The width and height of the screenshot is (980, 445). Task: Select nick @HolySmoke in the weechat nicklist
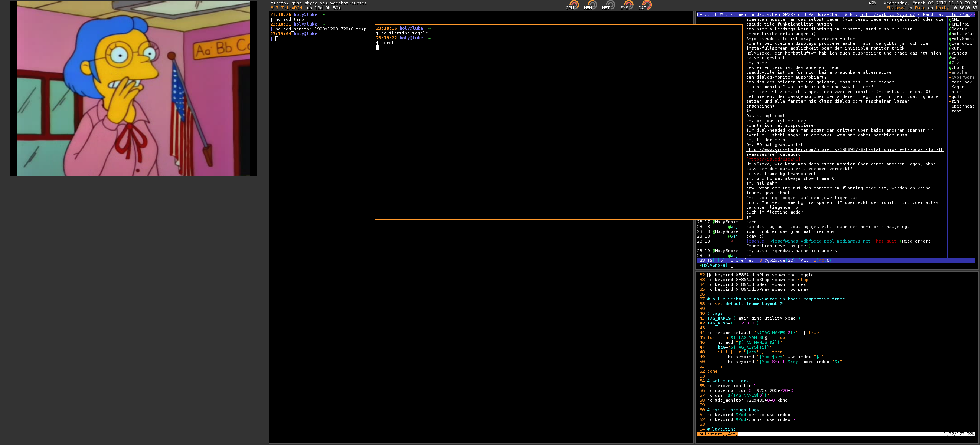pyautogui.click(x=962, y=39)
